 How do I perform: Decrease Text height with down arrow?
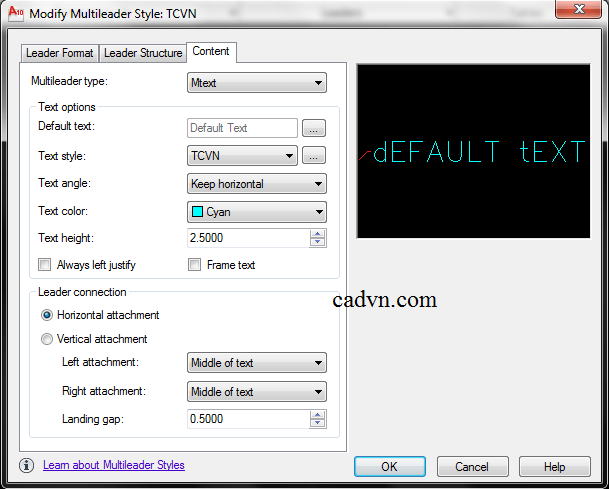click(x=318, y=242)
